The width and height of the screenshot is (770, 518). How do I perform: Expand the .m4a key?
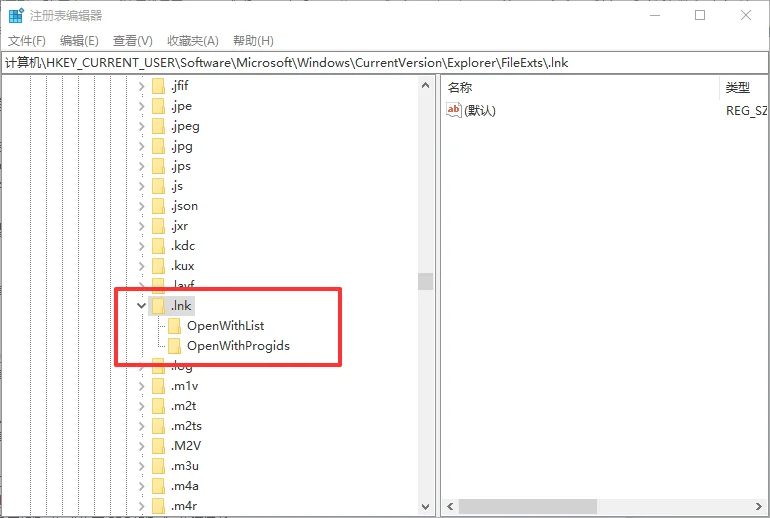(x=141, y=486)
